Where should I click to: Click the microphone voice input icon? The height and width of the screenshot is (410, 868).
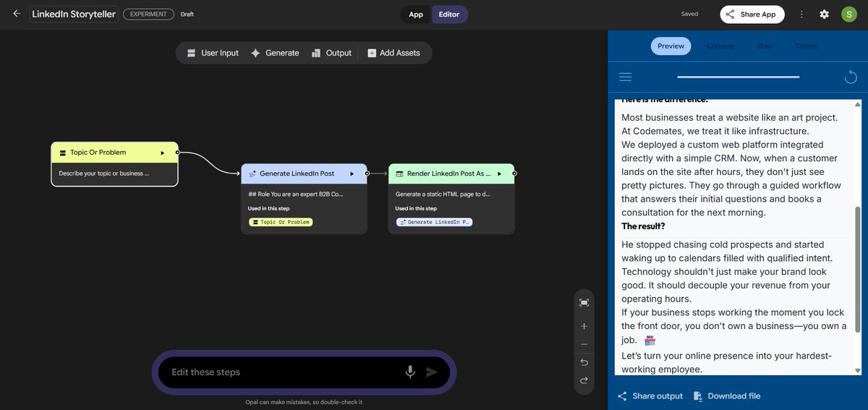point(410,372)
